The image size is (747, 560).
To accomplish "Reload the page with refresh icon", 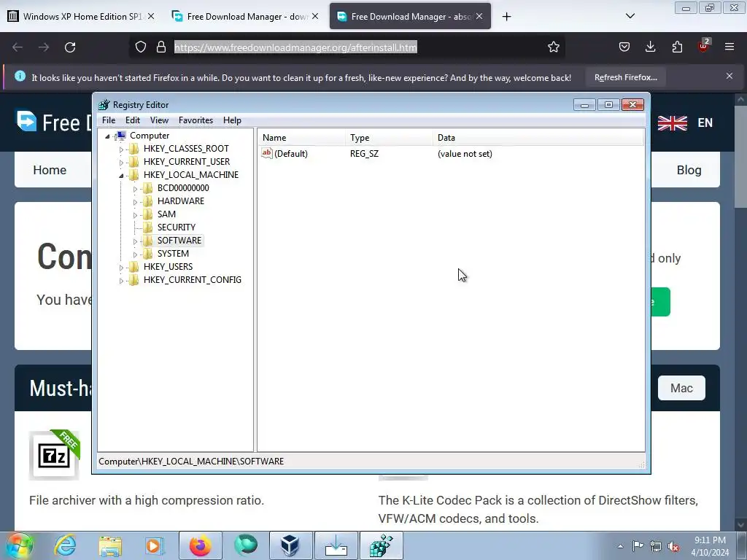I will point(70,47).
